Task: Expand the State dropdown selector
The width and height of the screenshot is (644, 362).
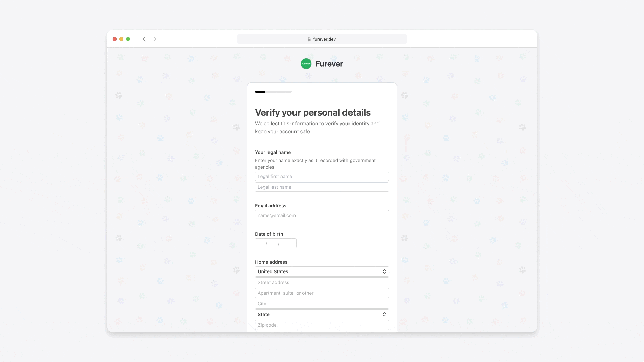Action: tap(322, 314)
